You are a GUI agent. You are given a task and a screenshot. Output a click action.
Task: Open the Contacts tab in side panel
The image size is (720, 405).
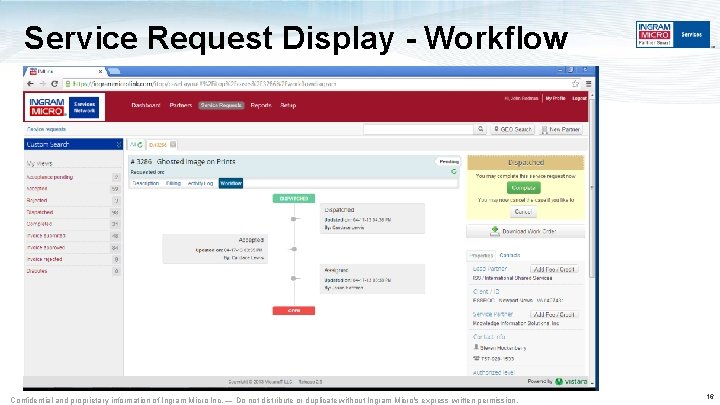(510, 255)
